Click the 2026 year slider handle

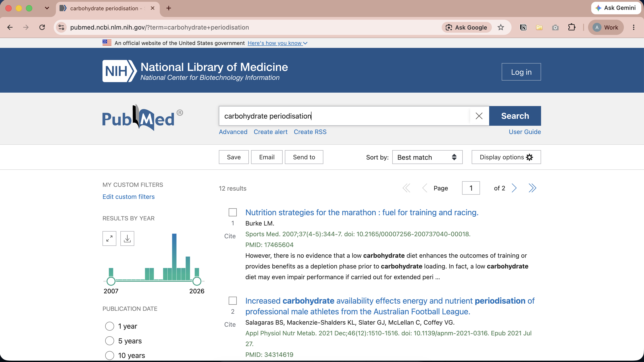pyautogui.click(x=197, y=281)
